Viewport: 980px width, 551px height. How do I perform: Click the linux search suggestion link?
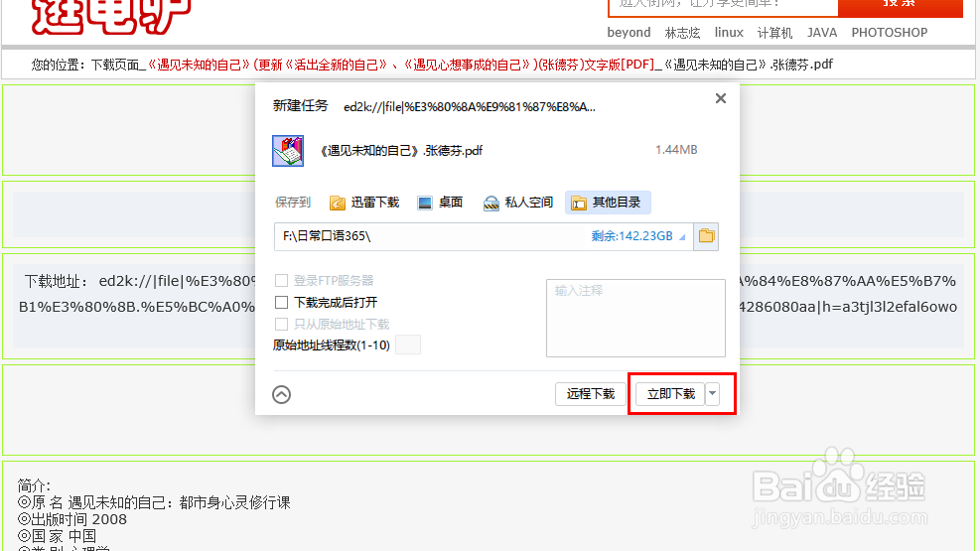tap(729, 33)
